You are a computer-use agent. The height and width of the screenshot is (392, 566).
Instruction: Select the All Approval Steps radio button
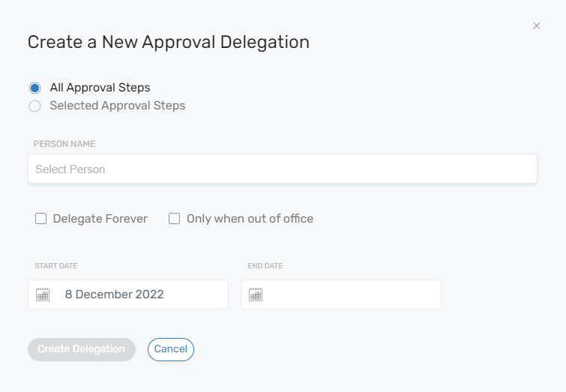click(34, 88)
